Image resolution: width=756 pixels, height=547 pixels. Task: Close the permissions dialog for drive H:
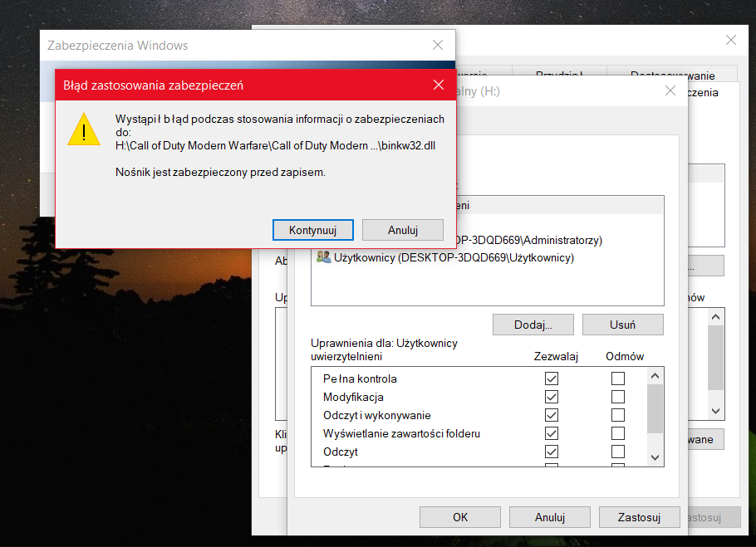click(670, 91)
